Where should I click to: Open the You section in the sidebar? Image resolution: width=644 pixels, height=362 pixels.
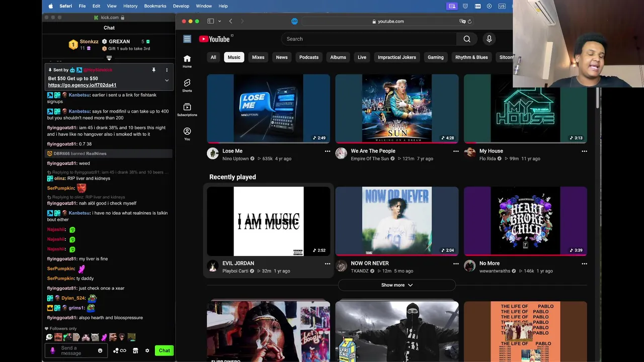[x=187, y=133]
